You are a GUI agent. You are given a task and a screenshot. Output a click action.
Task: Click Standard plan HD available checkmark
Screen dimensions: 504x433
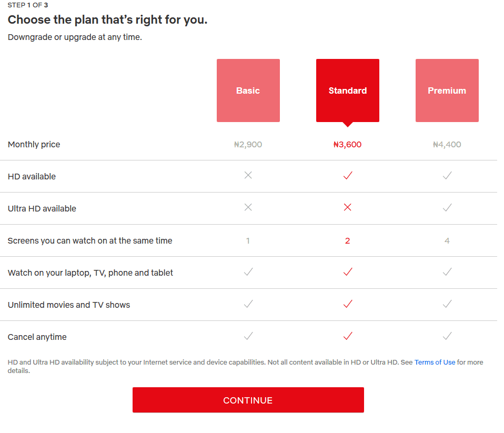pos(347,176)
